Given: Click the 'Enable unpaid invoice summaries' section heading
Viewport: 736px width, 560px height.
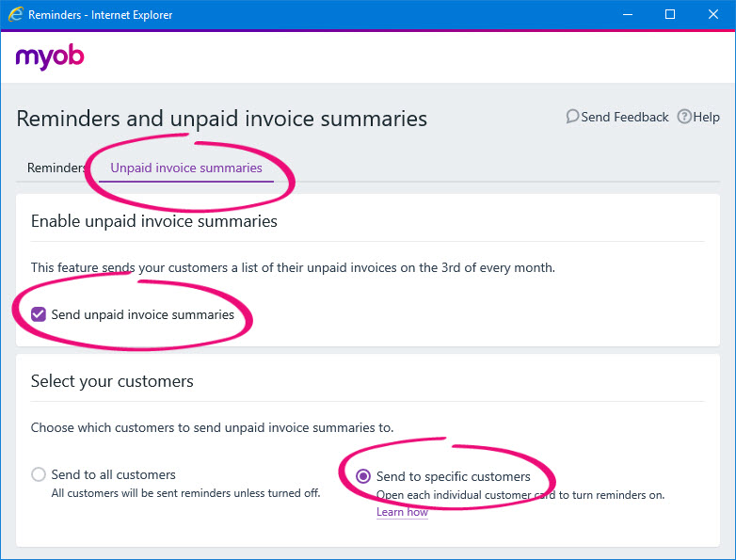Looking at the screenshot, I should [153, 221].
